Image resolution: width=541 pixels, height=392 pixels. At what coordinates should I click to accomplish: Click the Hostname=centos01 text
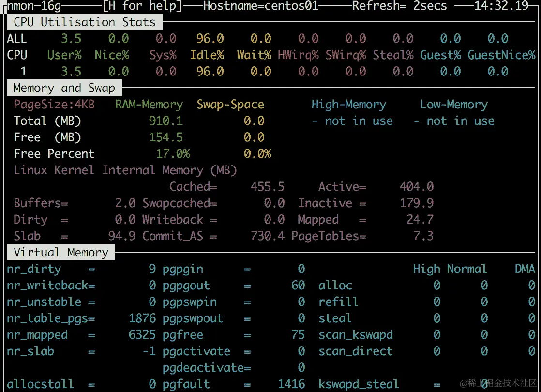(260, 6)
